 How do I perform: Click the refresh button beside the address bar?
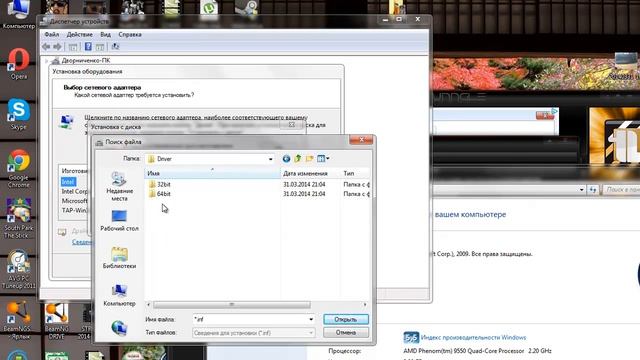coord(593,190)
